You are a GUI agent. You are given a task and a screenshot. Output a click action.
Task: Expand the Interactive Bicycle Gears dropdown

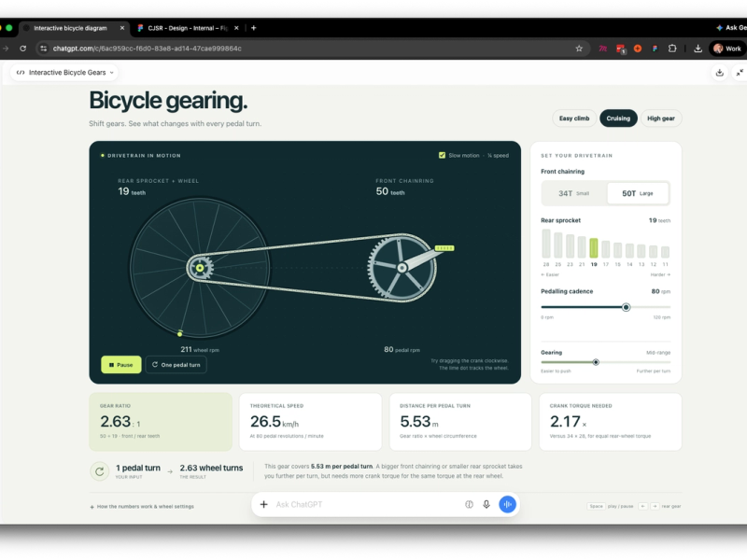point(64,73)
